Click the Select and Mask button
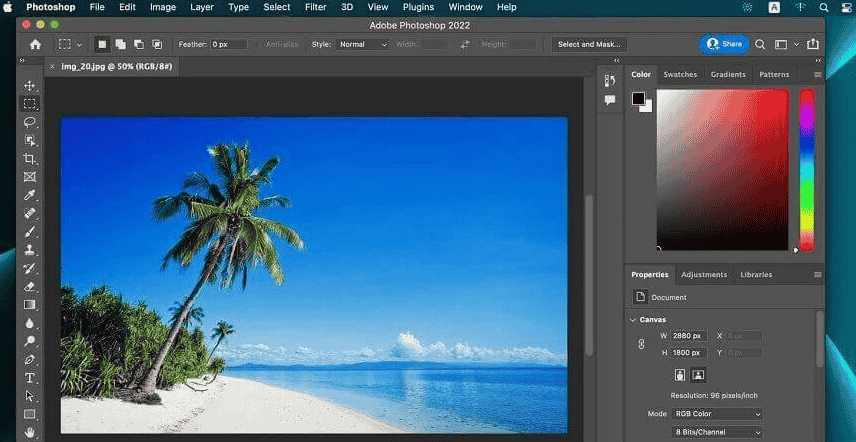 pyautogui.click(x=590, y=44)
